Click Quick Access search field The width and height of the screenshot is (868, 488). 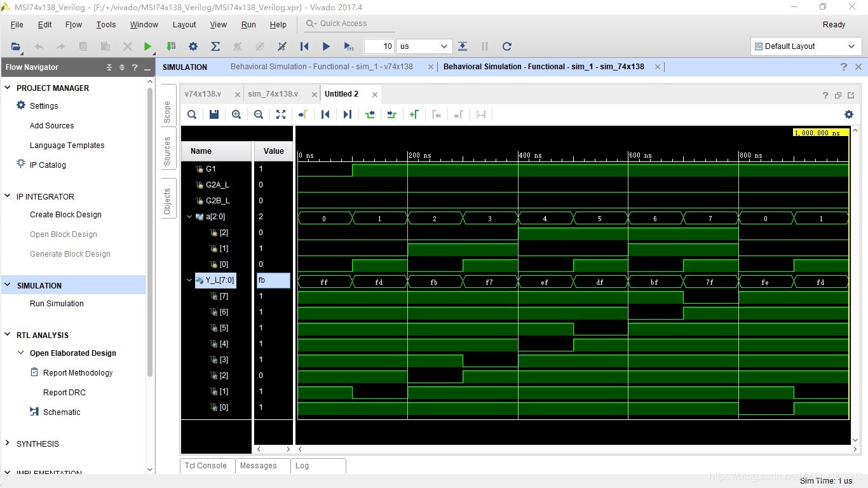point(349,24)
